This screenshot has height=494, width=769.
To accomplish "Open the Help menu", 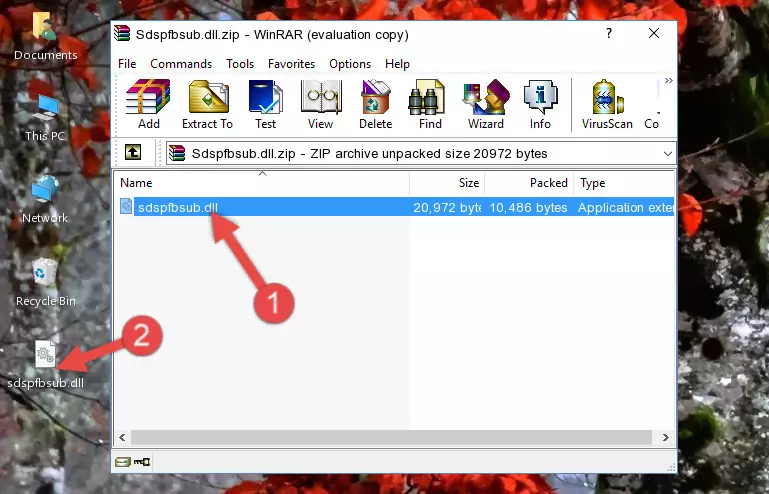I will tap(397, 64).
